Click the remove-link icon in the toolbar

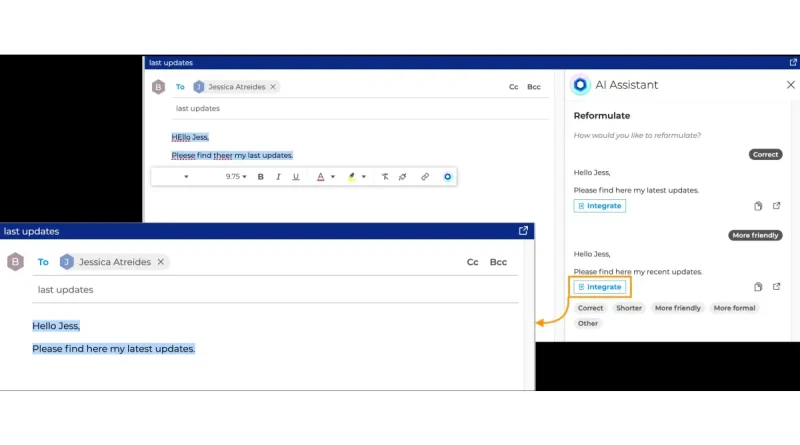click(403, 177)
